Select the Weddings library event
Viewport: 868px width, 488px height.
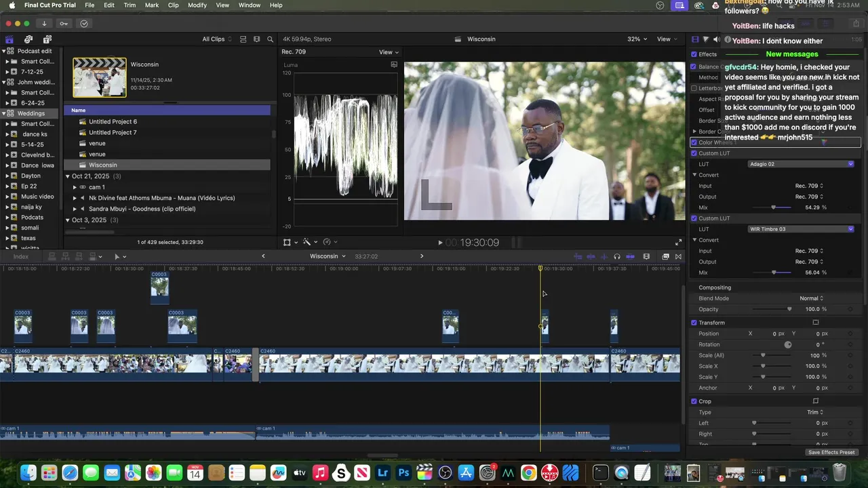pos(31,113)
